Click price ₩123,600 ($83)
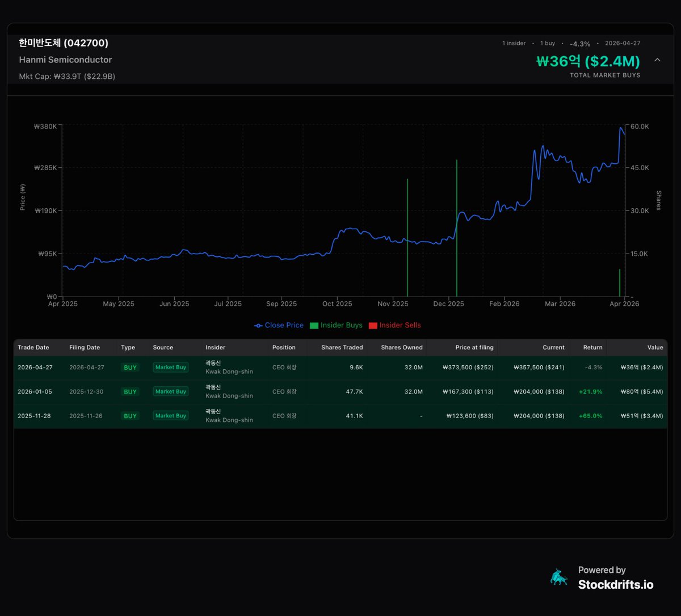681x616 pixels. (x=470, y=416)
